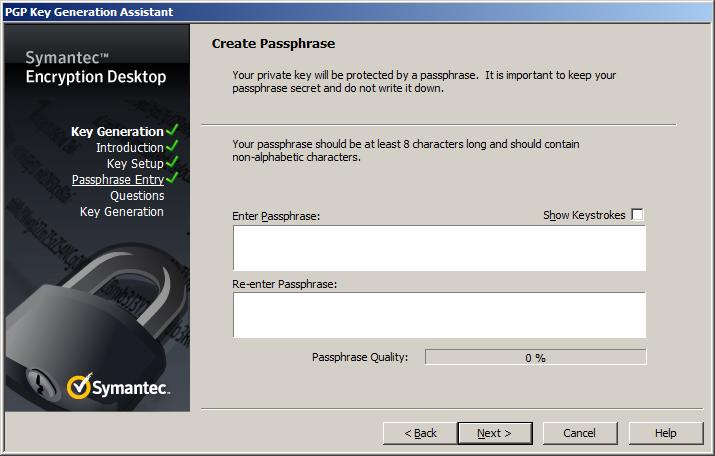The height and width of the screenshot is (456, 715).
Task: Go back with the Back button
Action: (420, 433)
